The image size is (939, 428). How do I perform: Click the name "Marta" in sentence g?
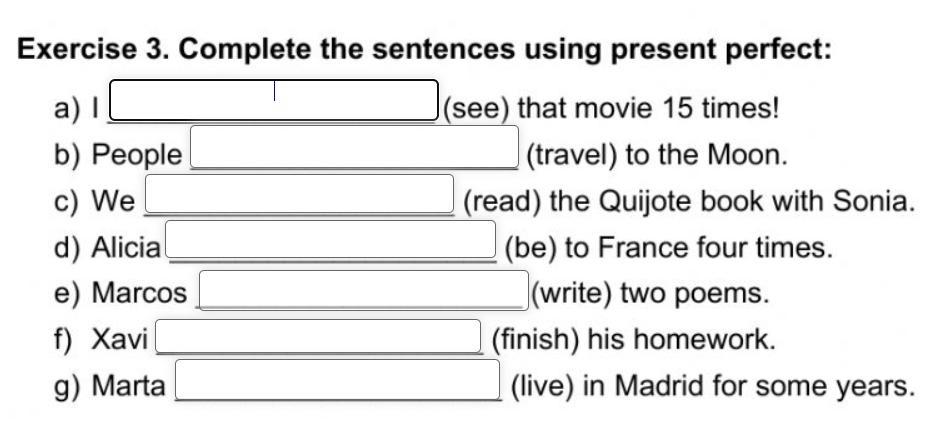pos(129,386)
